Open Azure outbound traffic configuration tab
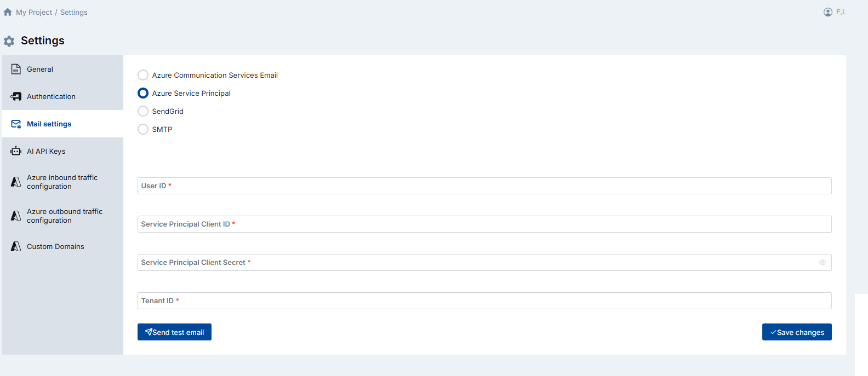This screenshot has width=868, height=376. pyautogui.click(x=64, y=216)
